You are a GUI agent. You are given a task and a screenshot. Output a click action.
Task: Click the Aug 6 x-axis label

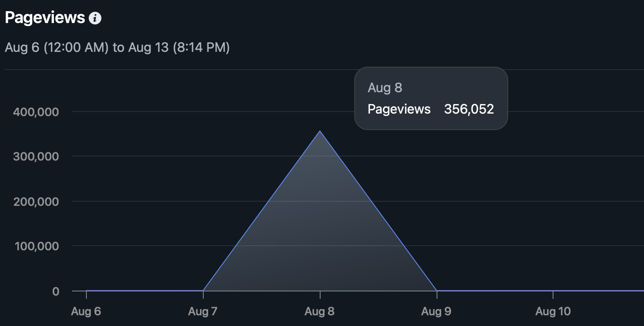point(86,312)
